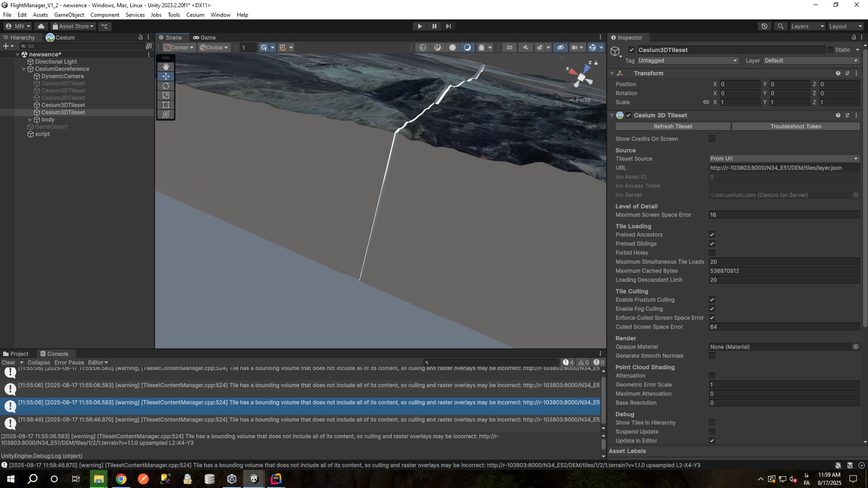The width and height of the screenshot is (868, 488).
Task: Open Tileset Source dropdown
Action: [783, 159]
